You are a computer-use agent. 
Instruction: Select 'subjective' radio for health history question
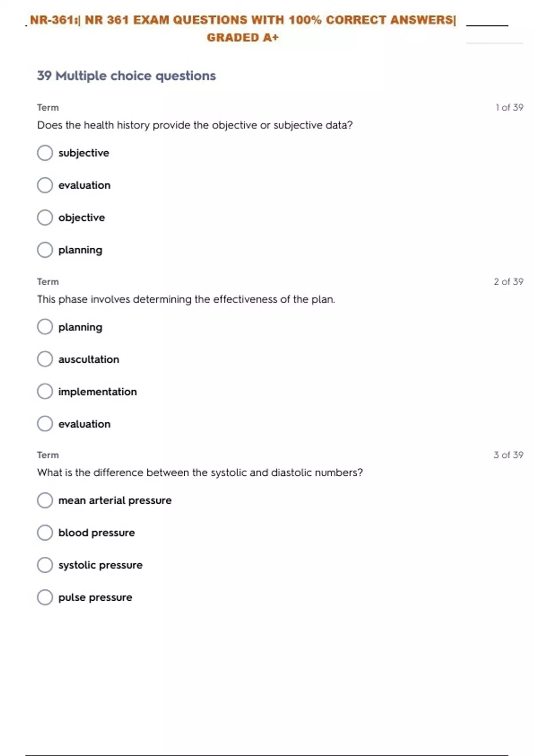[x=45, y=153]
